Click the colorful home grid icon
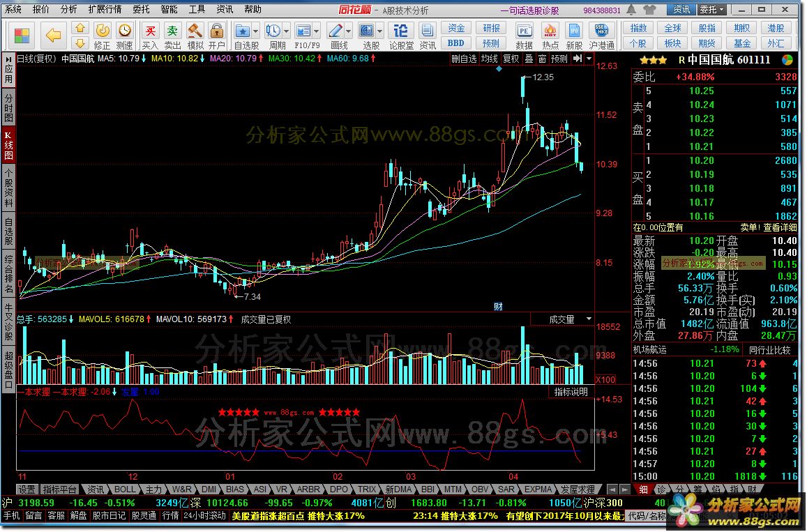 coord(22,36)
